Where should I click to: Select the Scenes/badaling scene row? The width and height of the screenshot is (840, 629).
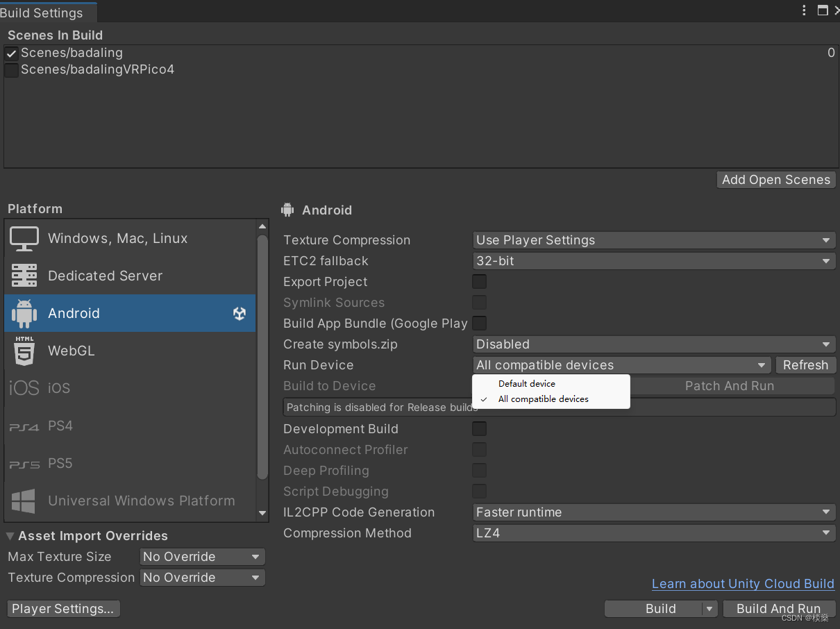pyautogui.click(x=420, y=53)
